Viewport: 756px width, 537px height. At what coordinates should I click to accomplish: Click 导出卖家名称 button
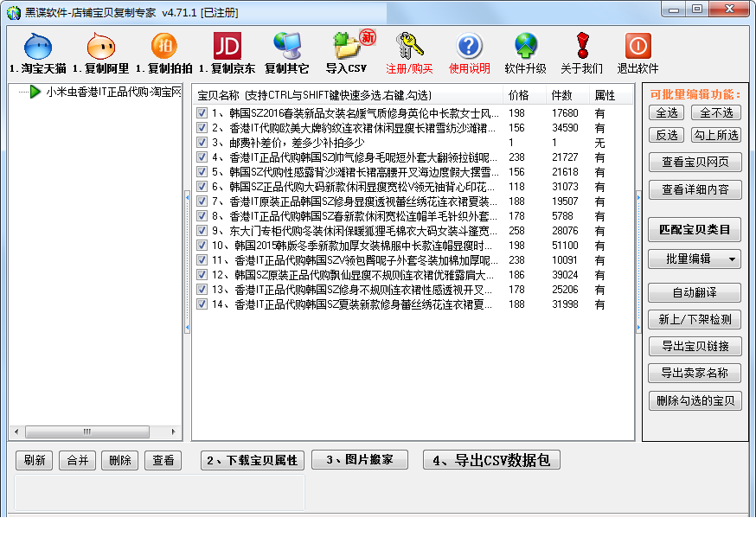695,373
